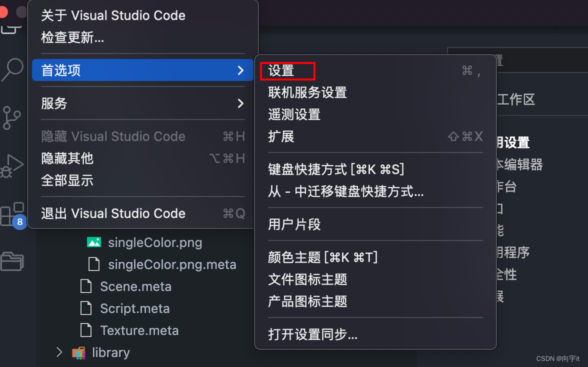Image resolution: width=588 pixels, height=367 pixels.
Task: Click the image thumbnail of singleColor.png
Action: tap(93, 242)
